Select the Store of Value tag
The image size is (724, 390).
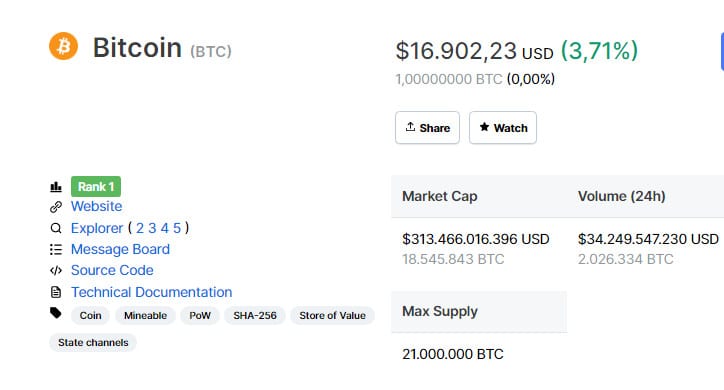332,316
